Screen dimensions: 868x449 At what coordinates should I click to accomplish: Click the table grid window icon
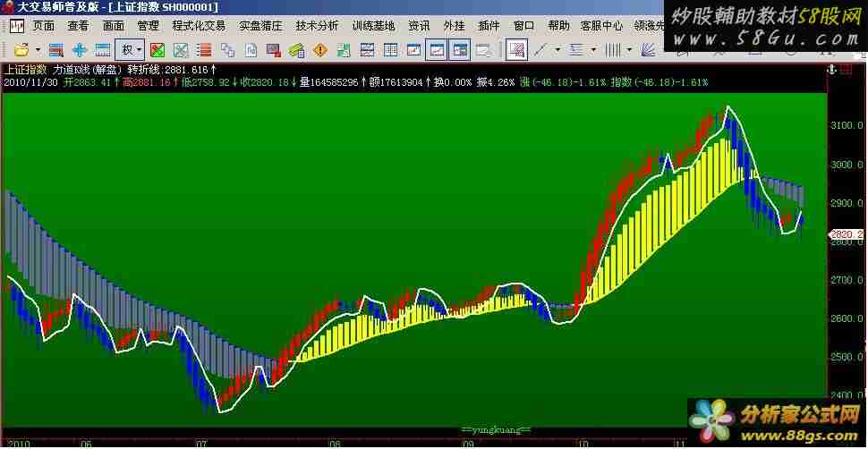(390, 50)
